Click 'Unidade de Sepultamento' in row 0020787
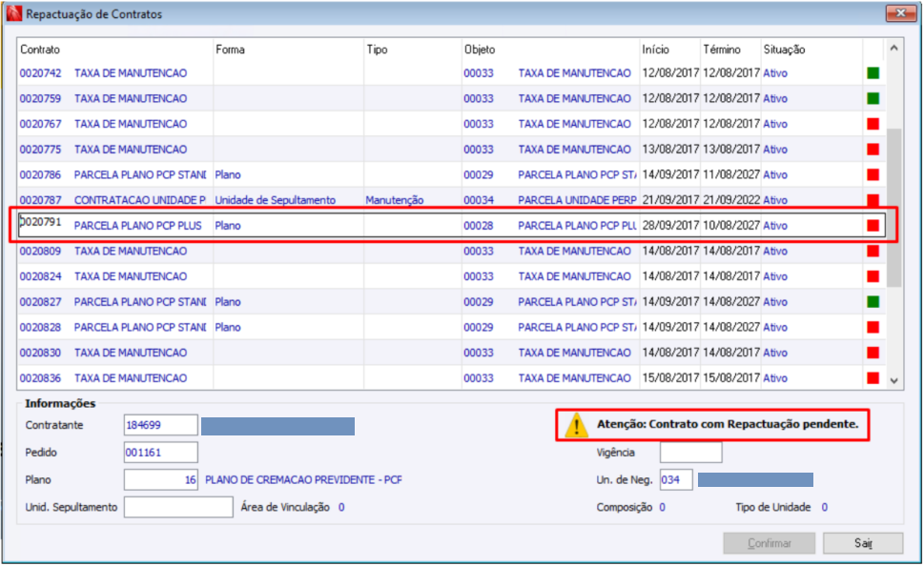Image resolution: width=924 pixels, height=566 pixels. 276,200
